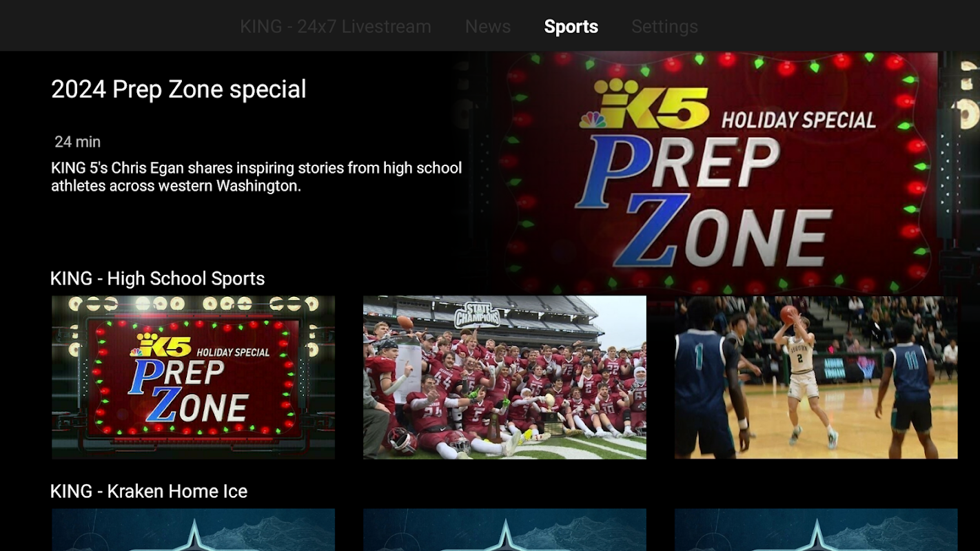Image resolution: width=980 pixels, height=551 pixels.
Task: Select the football state champions team video
Action: 504,377
